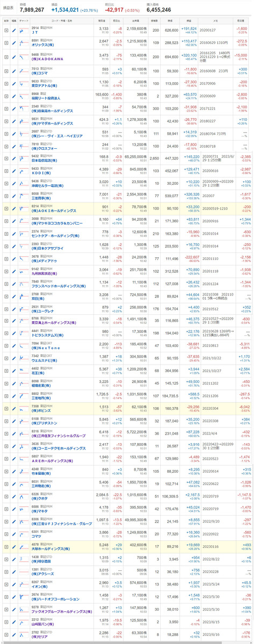Viewport: 258px width, 644px height.
Task: Click the edit pencil for 双日(株)
Action: coord(15,298)
